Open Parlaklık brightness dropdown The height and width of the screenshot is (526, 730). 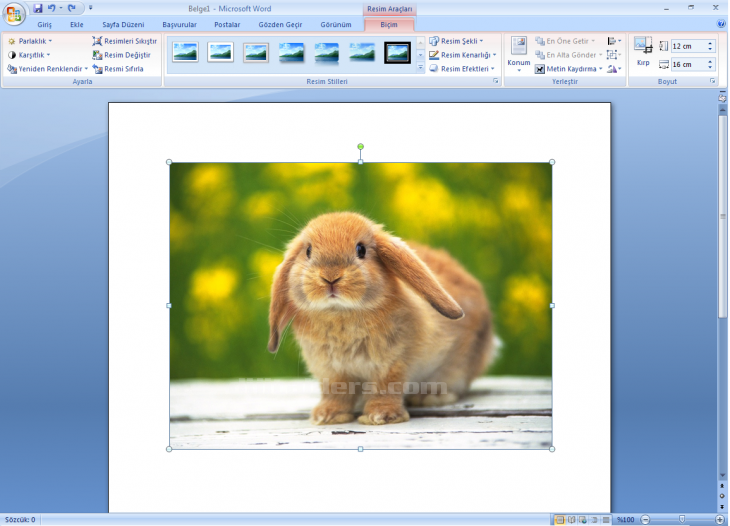click(x=30, y=41)
